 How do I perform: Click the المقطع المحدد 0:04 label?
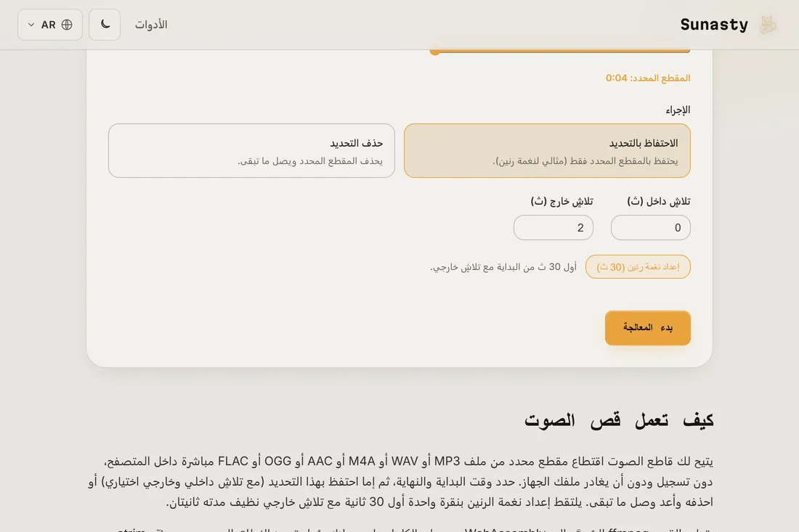(648, 78)
